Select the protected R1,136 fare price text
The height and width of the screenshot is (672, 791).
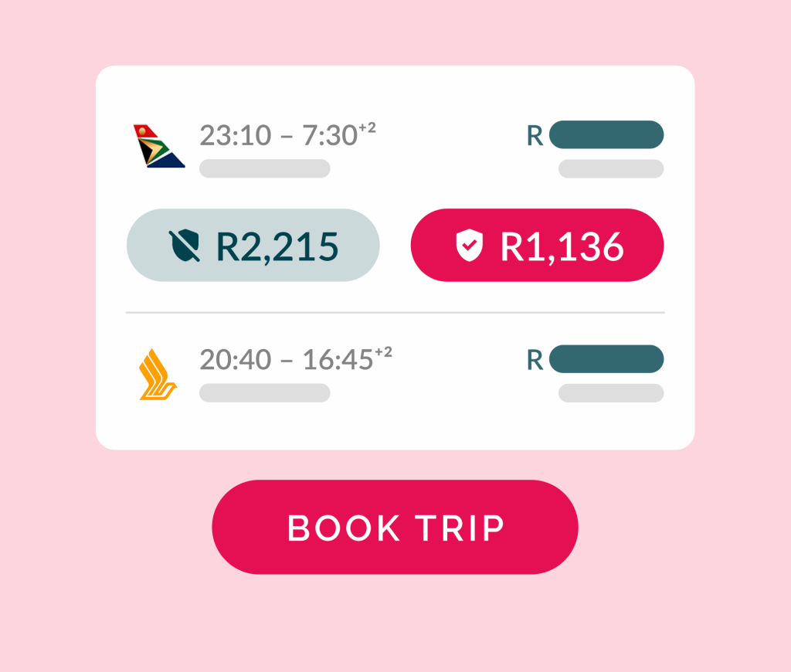coord(562,246)
